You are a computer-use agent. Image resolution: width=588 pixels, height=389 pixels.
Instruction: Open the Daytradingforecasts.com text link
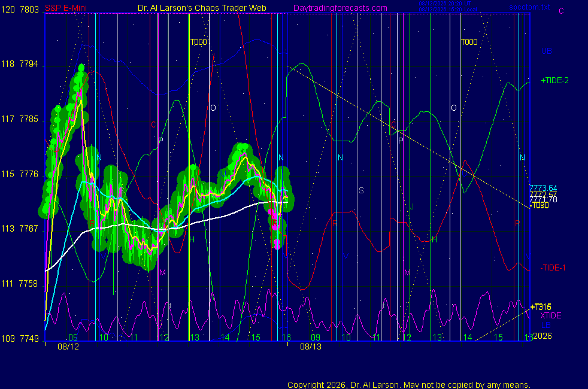click(340, 8)
